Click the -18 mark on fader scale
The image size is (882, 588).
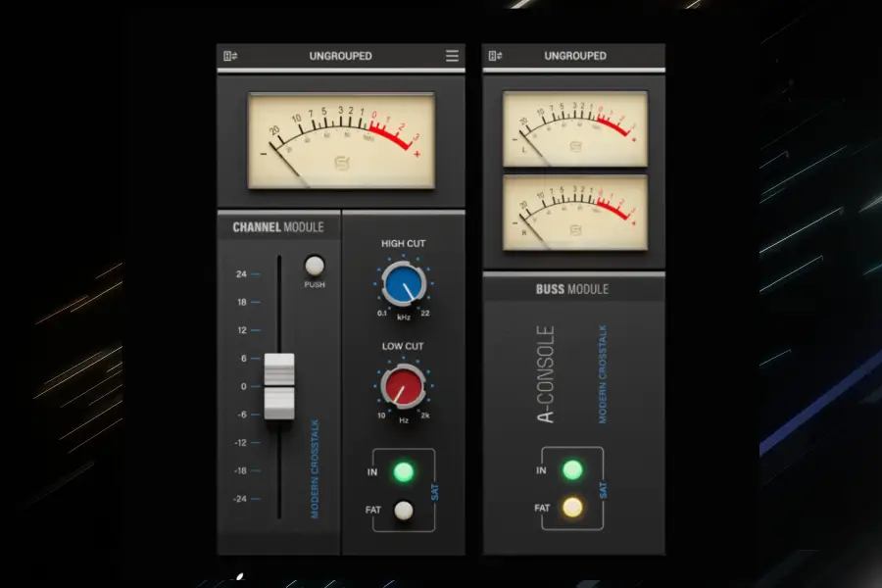(240, 470)
